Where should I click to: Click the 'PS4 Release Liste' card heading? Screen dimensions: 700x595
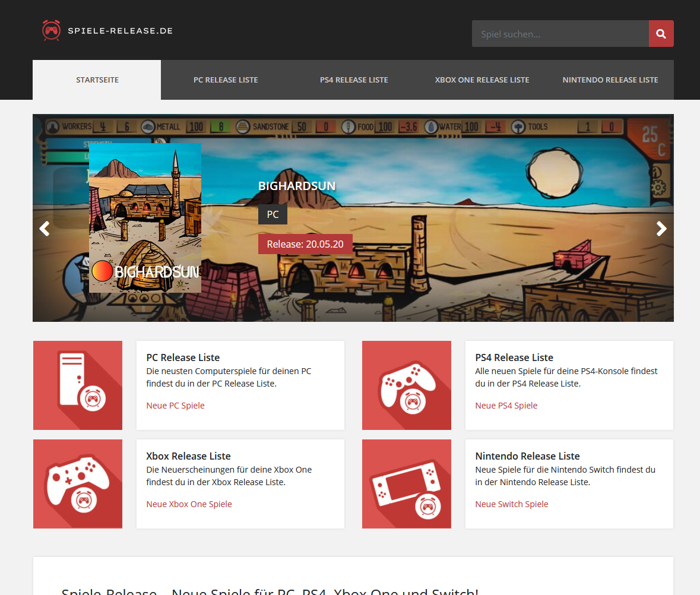(514, 357)
